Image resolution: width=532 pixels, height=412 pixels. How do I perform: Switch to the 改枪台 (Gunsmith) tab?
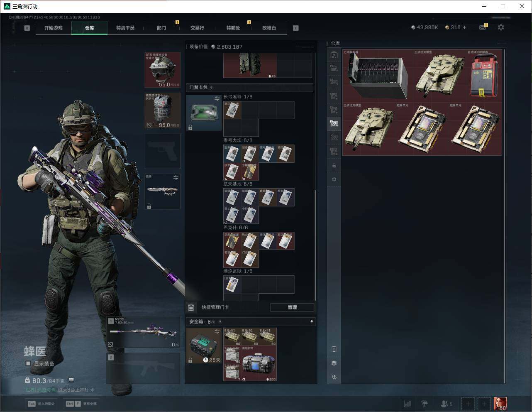269,28
